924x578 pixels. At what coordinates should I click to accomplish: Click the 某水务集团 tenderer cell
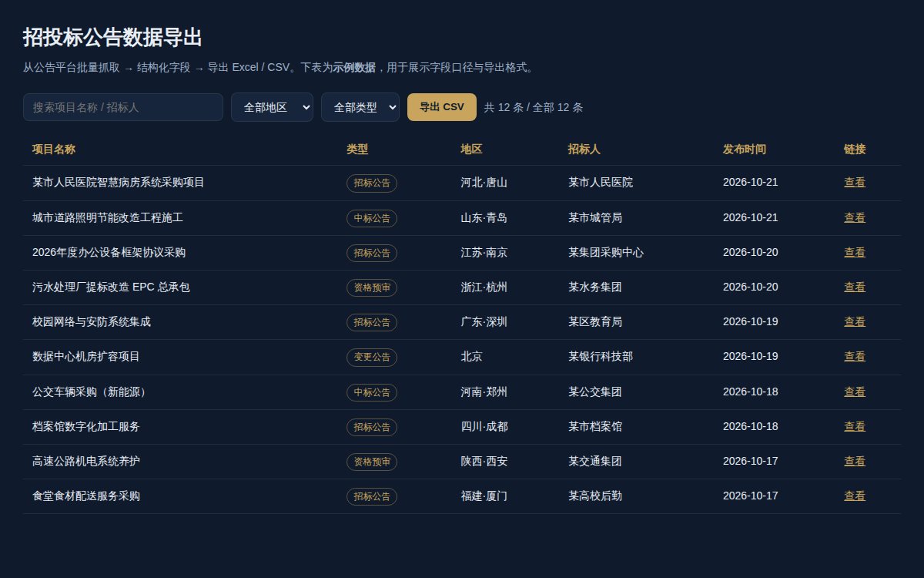pos(595,287)
